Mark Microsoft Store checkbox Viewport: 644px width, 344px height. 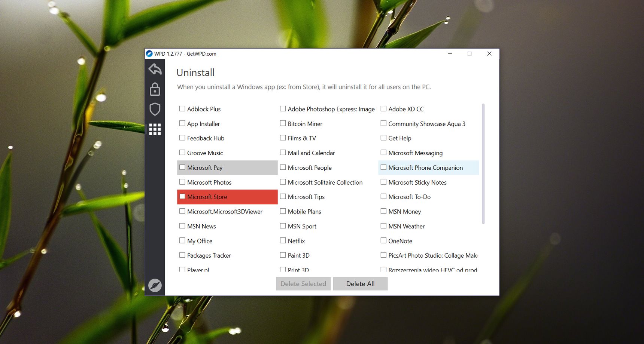click(x=182, y=197)
